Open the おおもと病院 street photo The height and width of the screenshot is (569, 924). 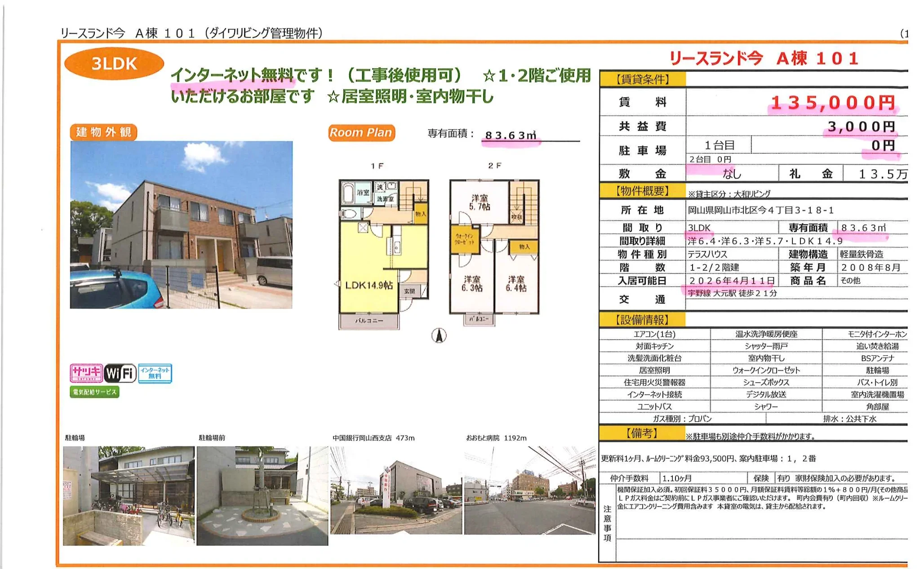[529, 490]
